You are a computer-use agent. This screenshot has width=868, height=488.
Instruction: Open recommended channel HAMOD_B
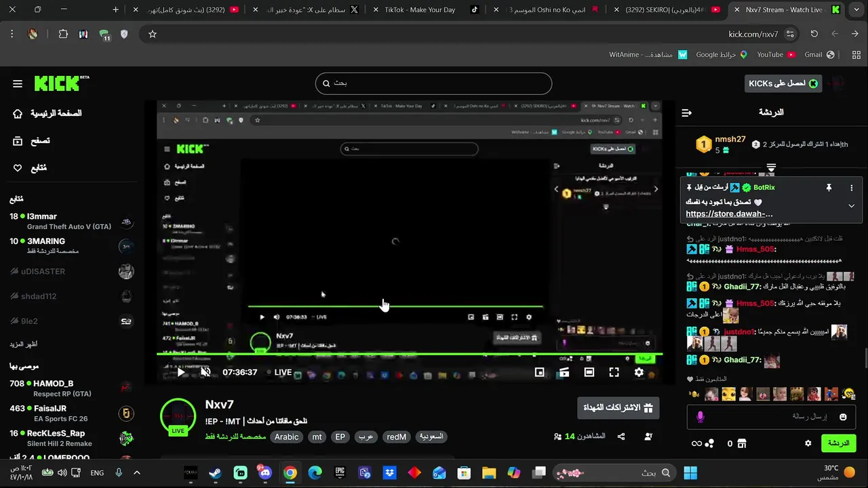pyautogui.click(x=71, y=388)
